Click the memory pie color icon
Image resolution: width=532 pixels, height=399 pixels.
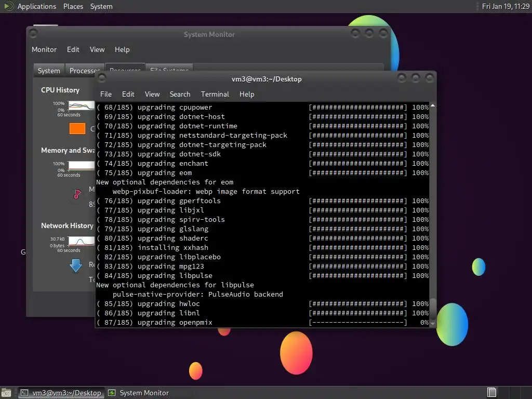tap(77, 194)
